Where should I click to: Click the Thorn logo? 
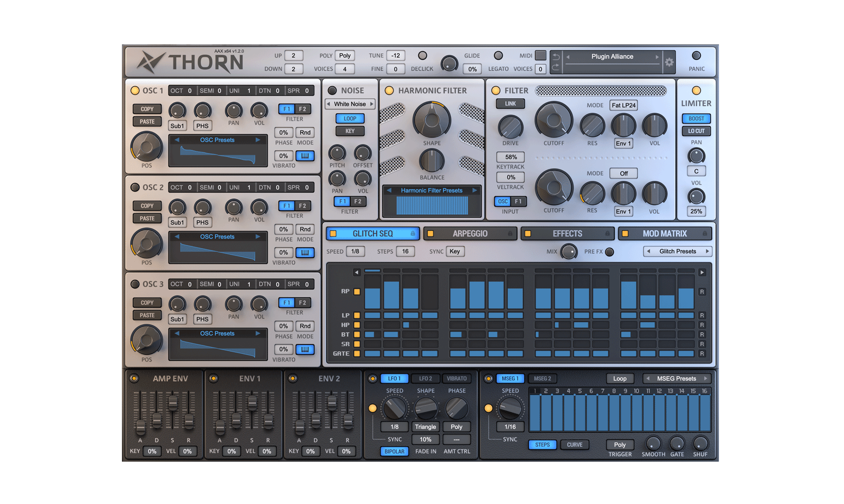point(190,62)
